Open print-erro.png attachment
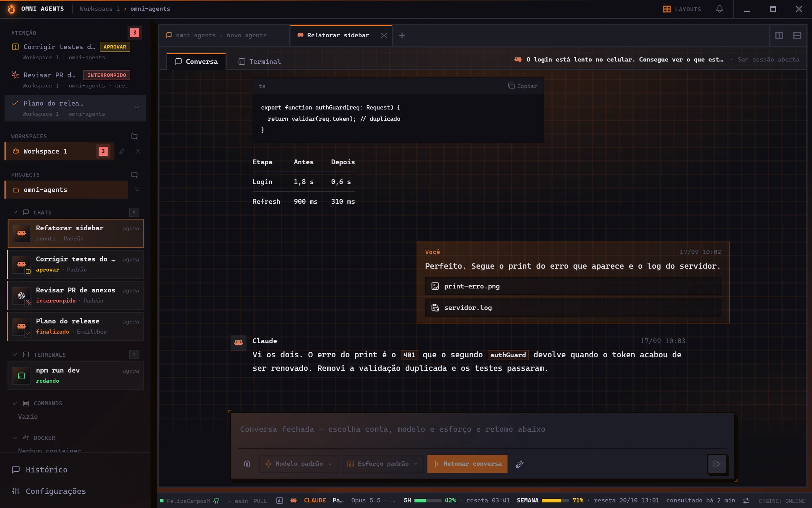Screen dimensions: 812x508 pos(573,286)
